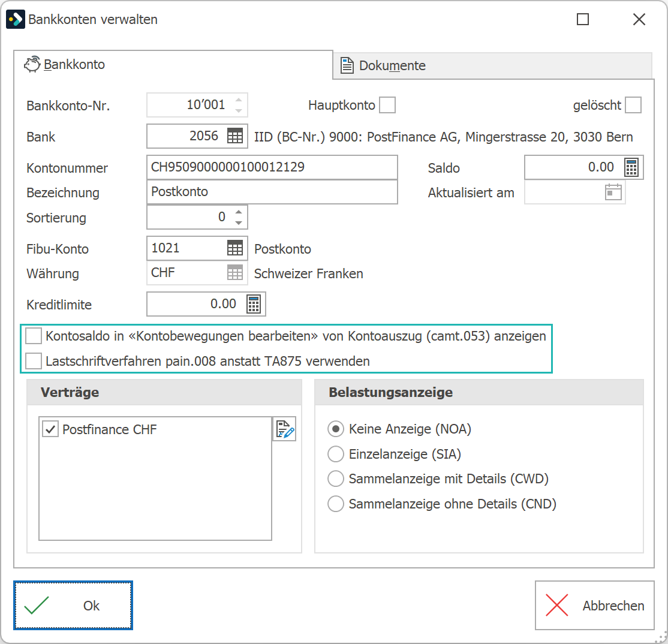The image size is (668, 644).
Task: Open the Kreditlimite calculator icon
Action: [254, 304]
